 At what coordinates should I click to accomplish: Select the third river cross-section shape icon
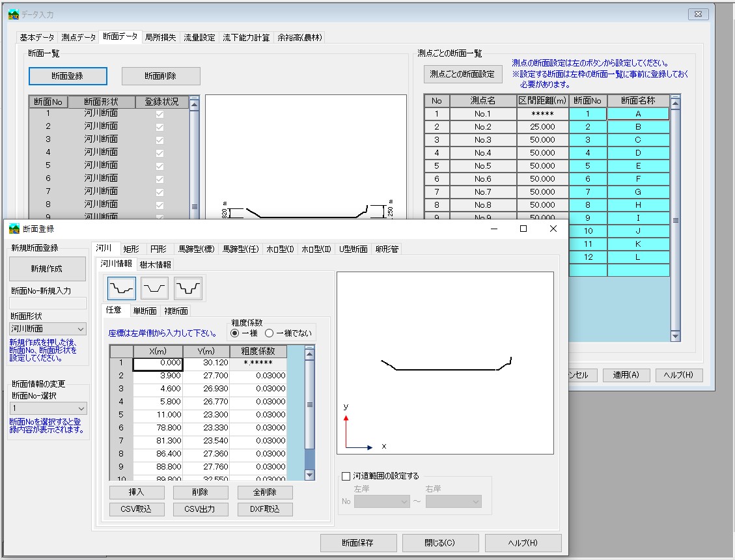pyautogui.click(x=188, y=288)
